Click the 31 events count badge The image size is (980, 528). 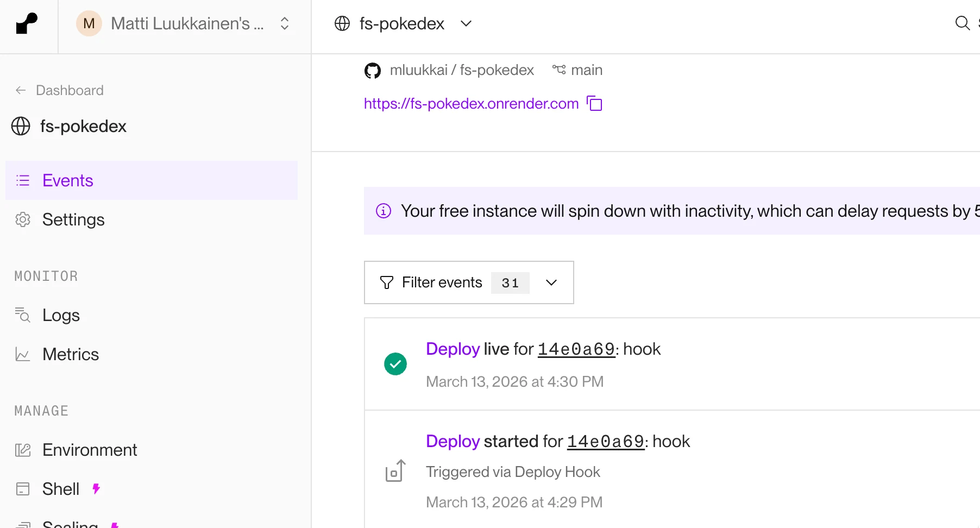tap(510, 282)
